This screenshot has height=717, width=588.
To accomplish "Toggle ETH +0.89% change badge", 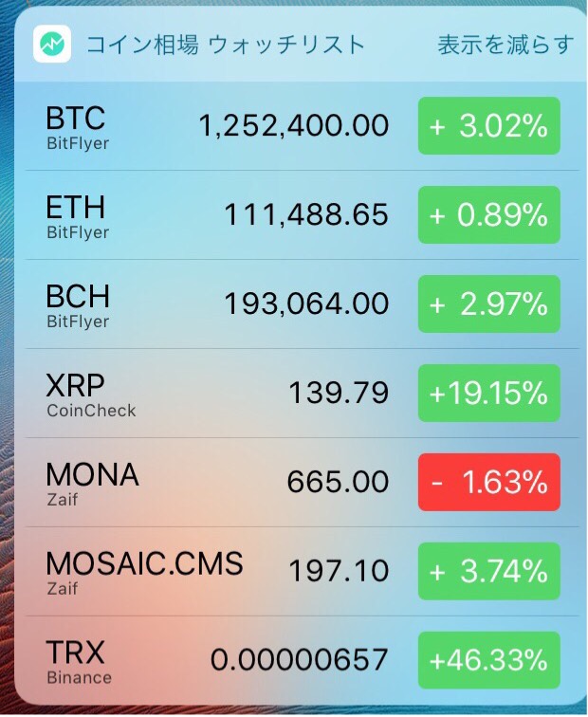I will [488, 215].
